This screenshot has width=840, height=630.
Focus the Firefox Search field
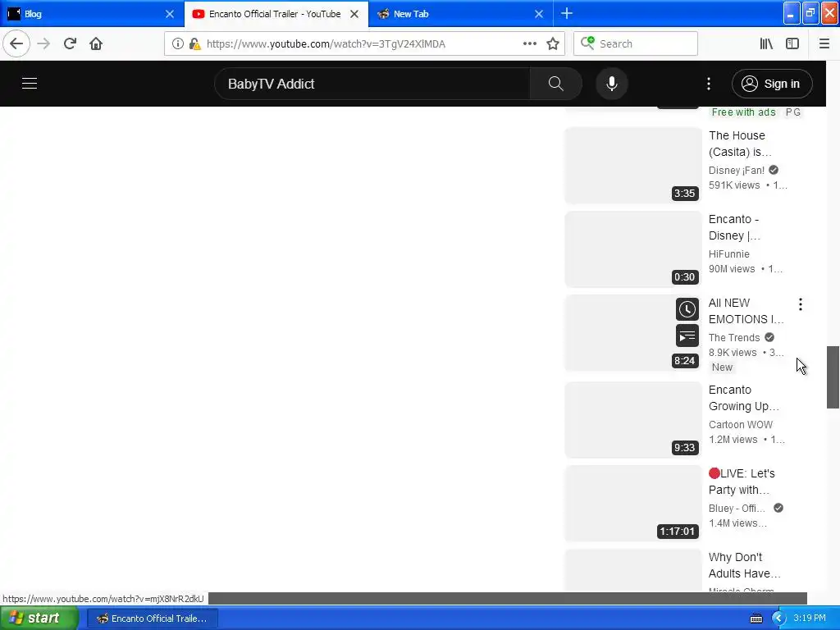pos(636,44)
